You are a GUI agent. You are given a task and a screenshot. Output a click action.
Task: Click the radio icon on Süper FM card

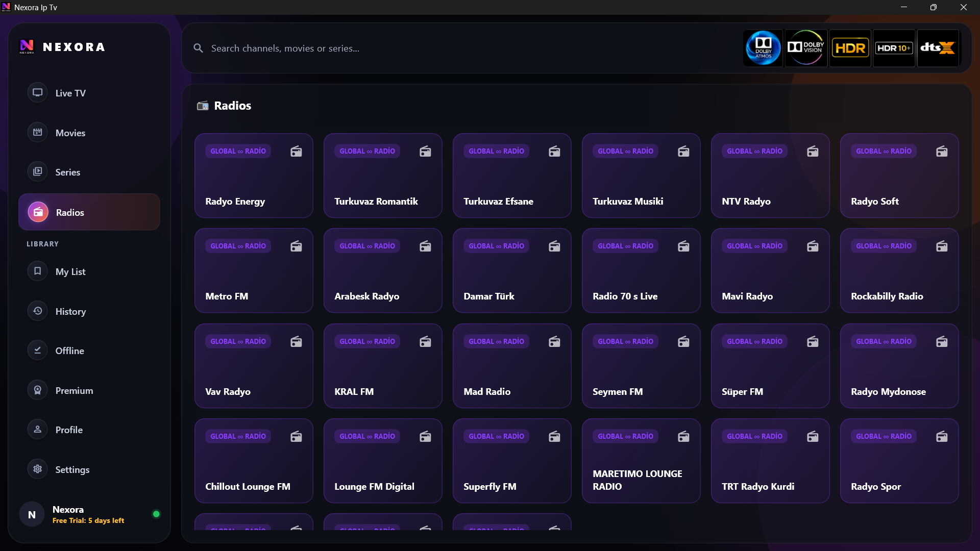[x=813, y=341]
